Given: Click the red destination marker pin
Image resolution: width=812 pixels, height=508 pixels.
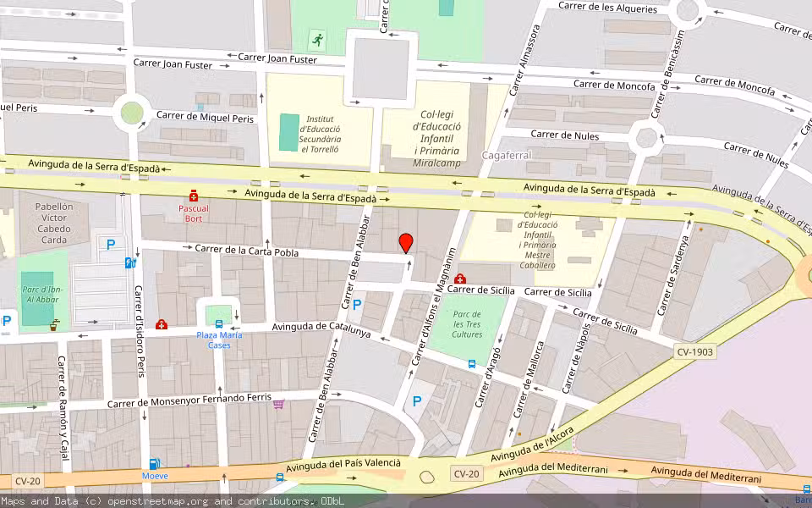Looking at the screenshot, I should click(407, 243).
